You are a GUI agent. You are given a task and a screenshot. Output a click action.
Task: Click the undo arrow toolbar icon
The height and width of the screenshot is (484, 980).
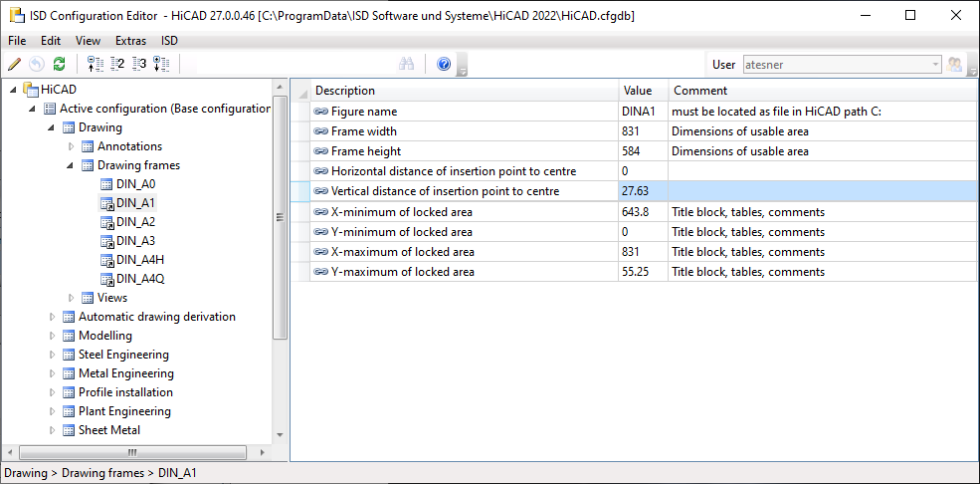click(37, 64)
